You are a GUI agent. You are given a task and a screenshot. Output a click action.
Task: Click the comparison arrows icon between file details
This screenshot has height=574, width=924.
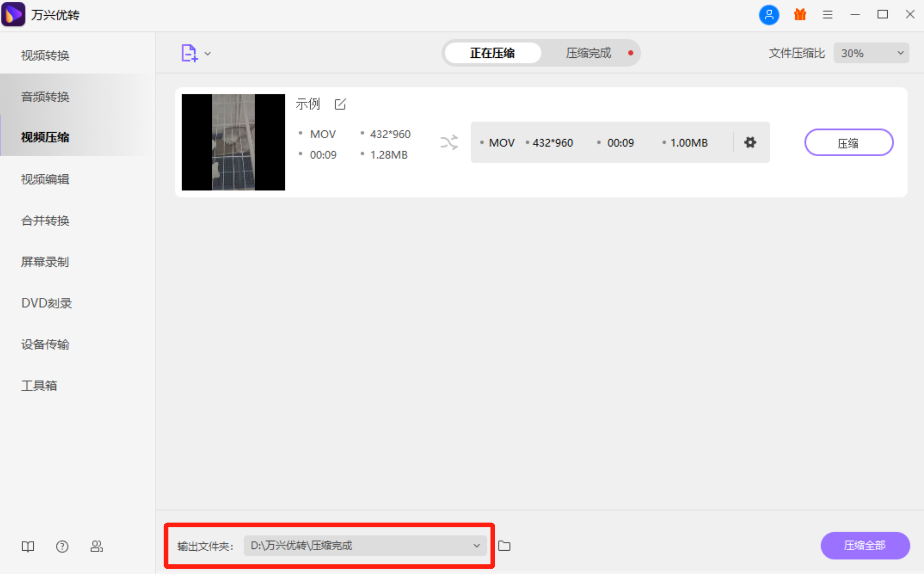(x=449, y=142)
